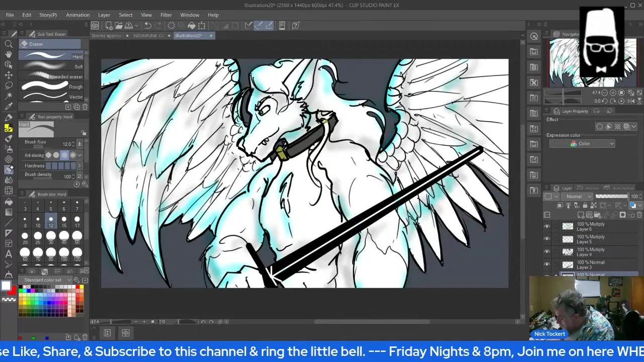
Task: Open the layer color dropdown arrow
Action: click(640, 205)
